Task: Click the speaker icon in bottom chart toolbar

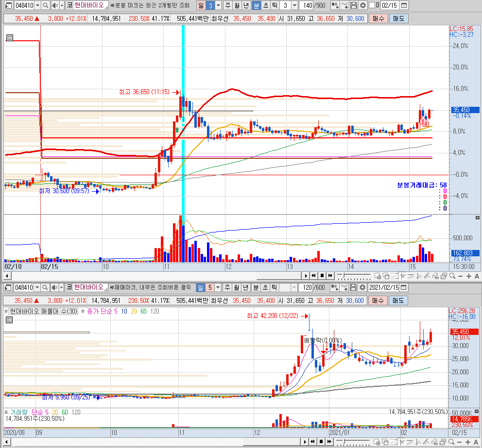Action: click(54, 288)
